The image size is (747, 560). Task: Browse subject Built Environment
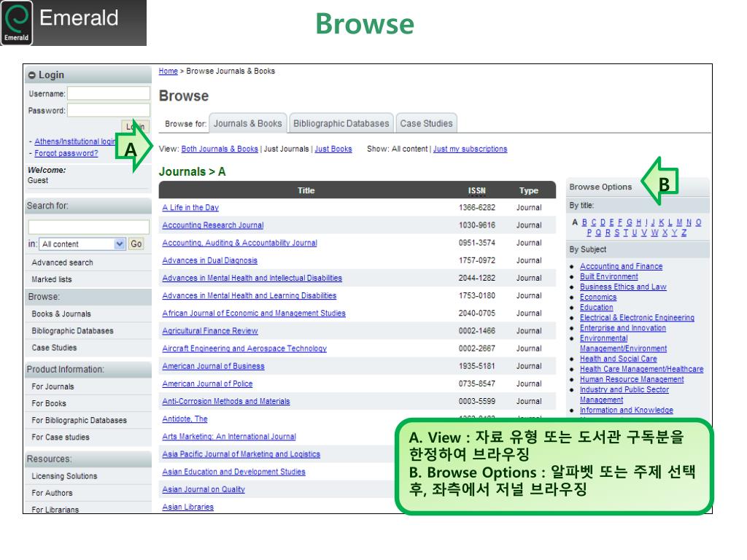click(609, 276)
